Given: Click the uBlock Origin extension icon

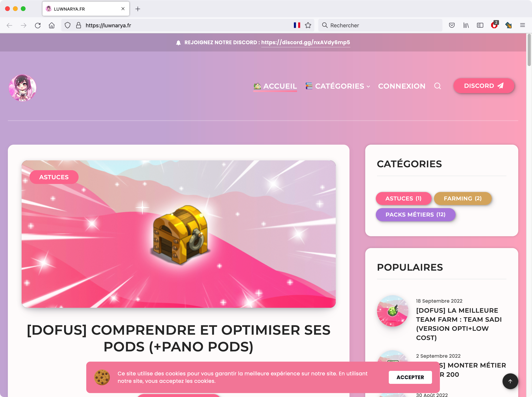Looking at the screenshot, I should point(494,25).
